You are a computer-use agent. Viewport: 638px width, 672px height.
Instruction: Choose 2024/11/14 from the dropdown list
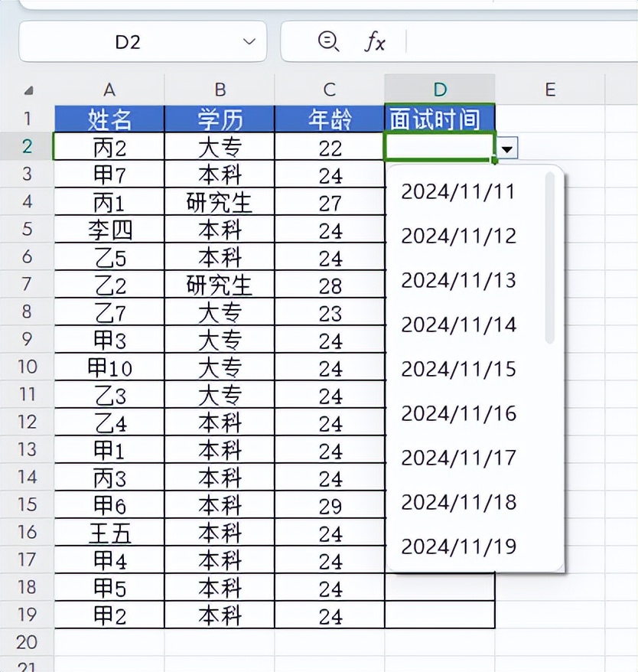tap(458, 325)
